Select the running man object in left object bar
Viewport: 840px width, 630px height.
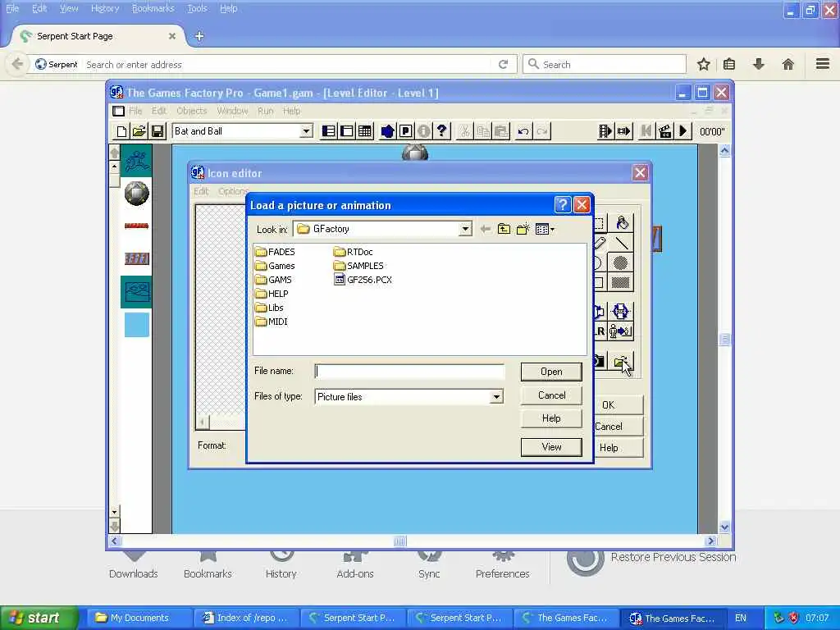tap(137, 161)
